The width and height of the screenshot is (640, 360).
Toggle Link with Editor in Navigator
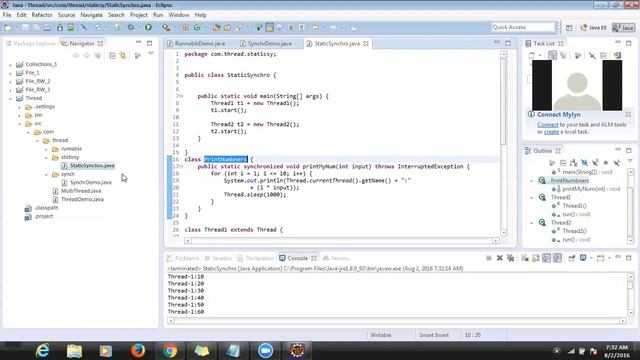(123, 56)
